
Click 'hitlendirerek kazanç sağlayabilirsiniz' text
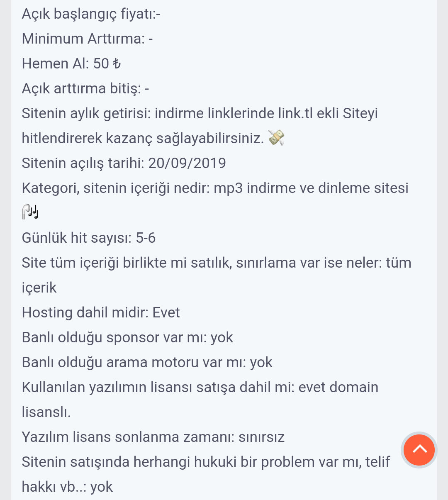coord(143,138)
